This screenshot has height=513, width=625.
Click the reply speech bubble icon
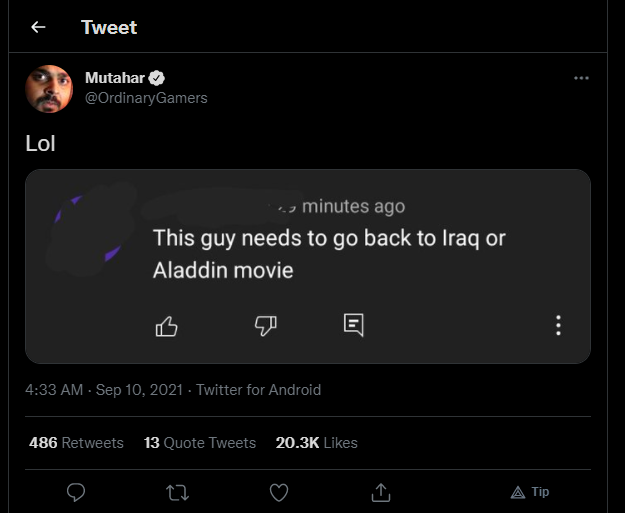(x=75, y=492)
